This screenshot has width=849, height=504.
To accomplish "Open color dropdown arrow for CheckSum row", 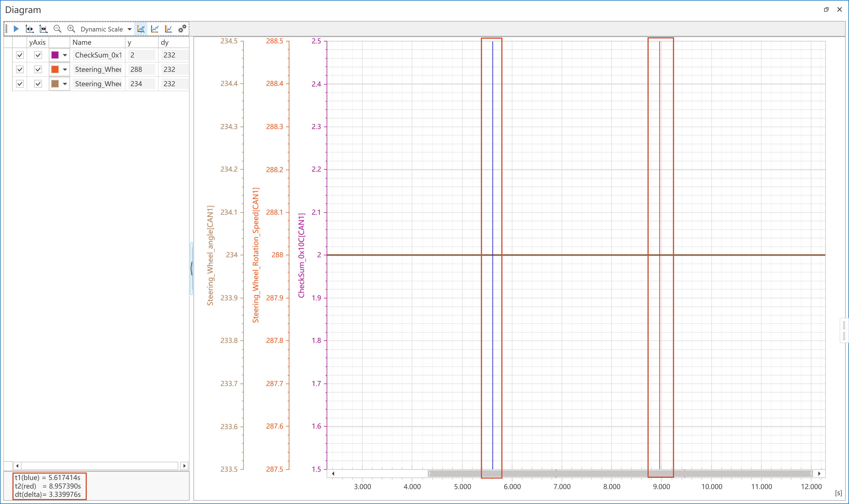I will [x=65, y=55].
